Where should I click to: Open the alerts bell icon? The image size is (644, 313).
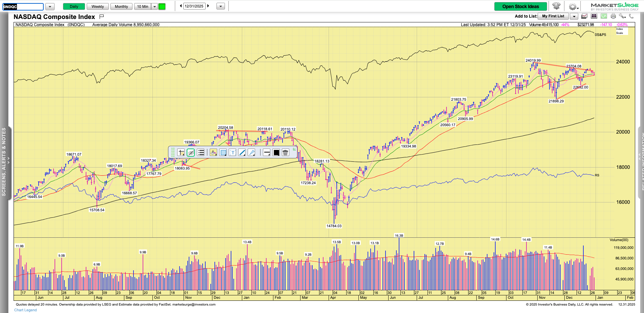point(556,6)
